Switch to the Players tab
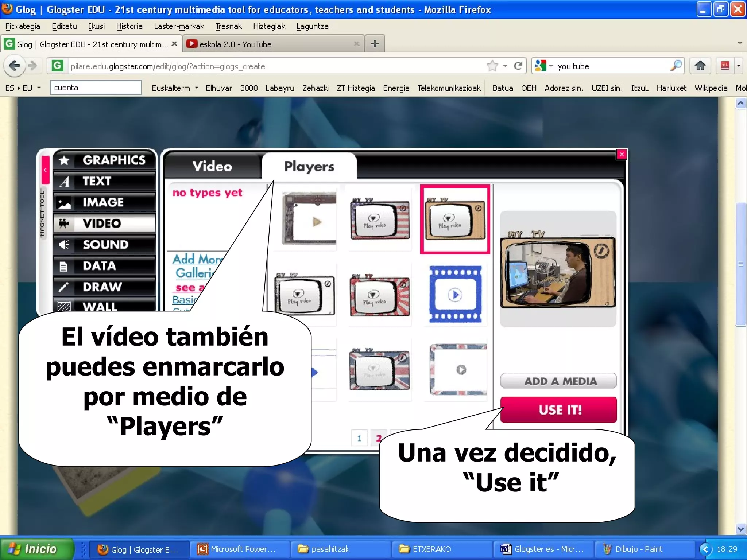Viewport: 747px width, 560px height. (x=309, y=166)
